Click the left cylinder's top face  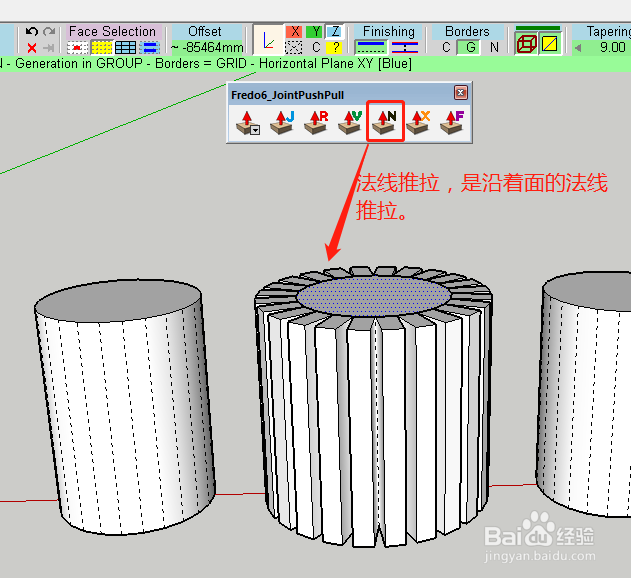tap(118, 300)
